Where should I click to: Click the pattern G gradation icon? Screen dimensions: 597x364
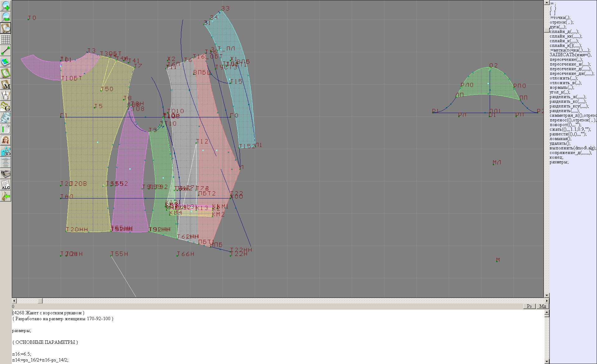(x=6, y=107)
